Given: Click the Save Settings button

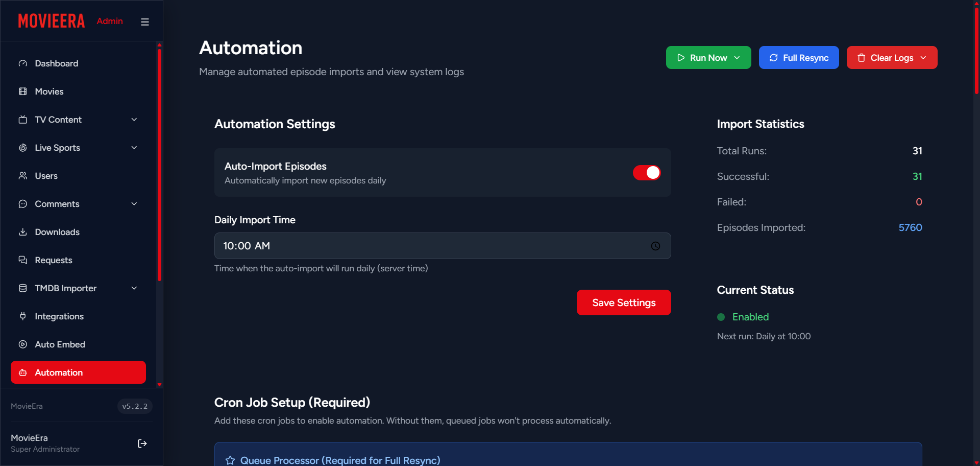Looking at the screenshot, I should [623, 302].
